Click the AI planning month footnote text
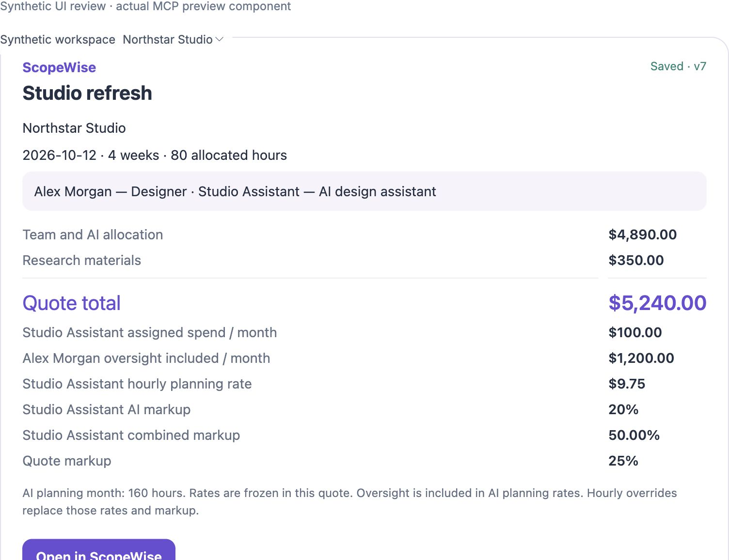 (x=349, y=502)
